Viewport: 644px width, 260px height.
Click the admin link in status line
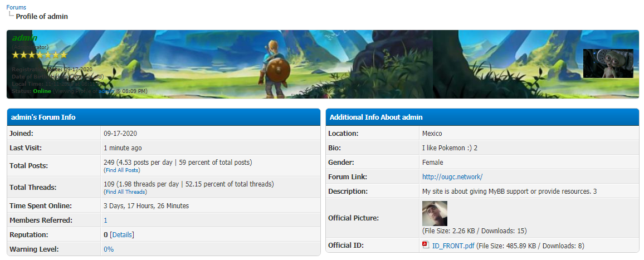coord(106,91)
